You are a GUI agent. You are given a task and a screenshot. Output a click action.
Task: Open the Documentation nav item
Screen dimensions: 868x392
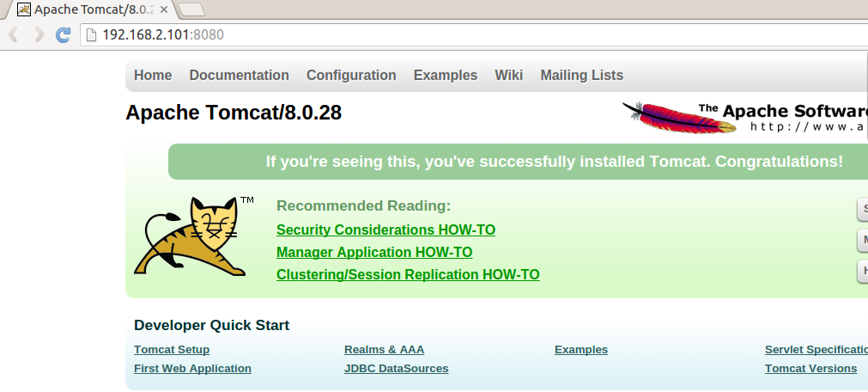pyautogui.click(x=240, y=76)
